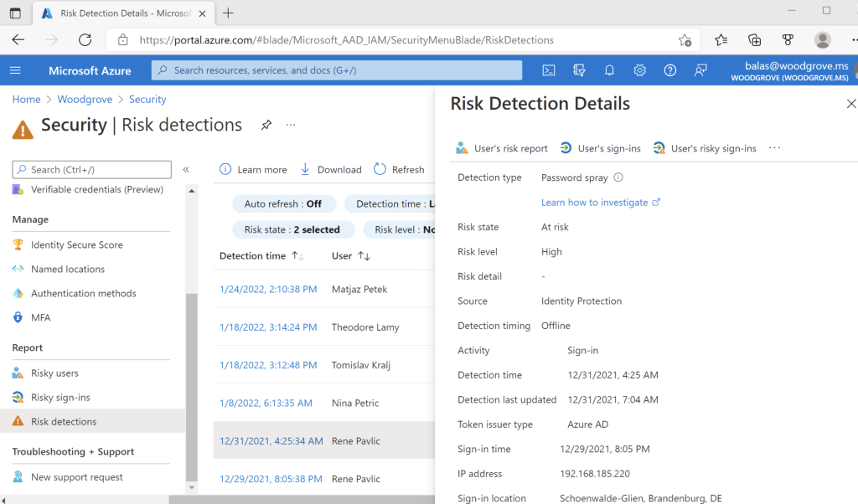This screenshot has height=504, width=858.
Task: Open browser Collections
Action: [x=755, y=40]
